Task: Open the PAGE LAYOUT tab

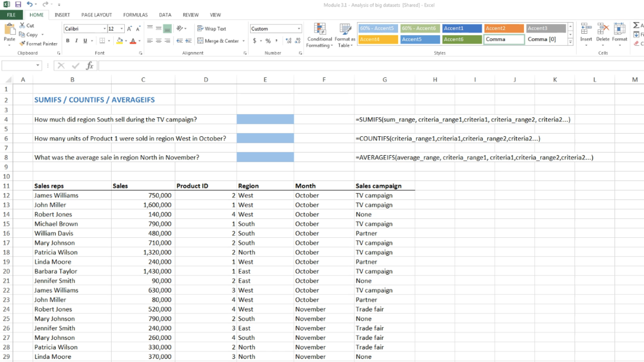Action: (97, 15)
